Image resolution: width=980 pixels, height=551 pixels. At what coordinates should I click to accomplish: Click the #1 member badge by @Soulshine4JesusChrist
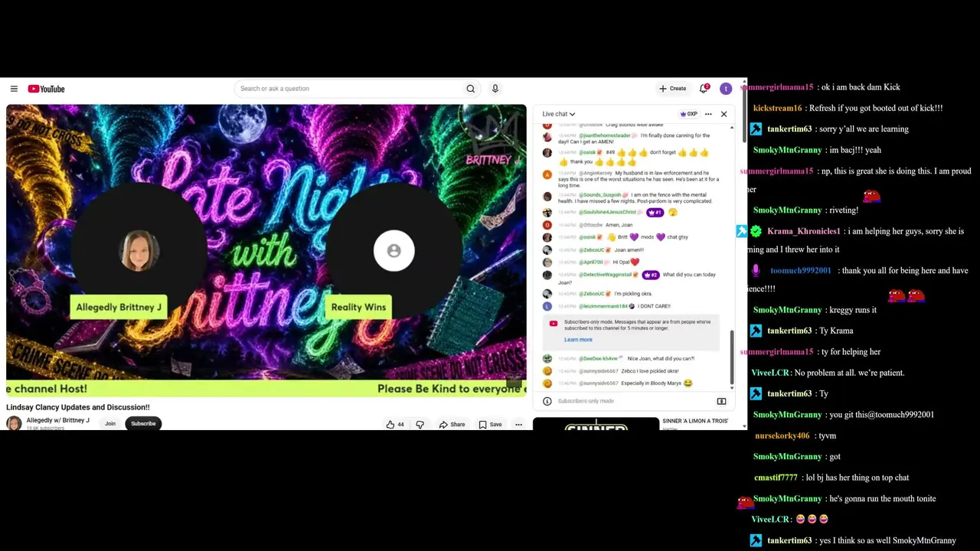pos(655,212)
